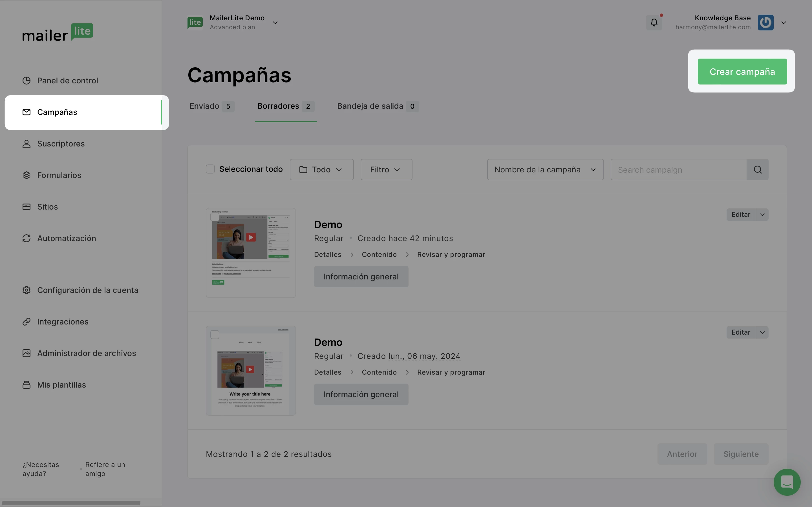The width and height of the screenshot is (812, 507).
Task: Tick the first Demo campaign's checkbox
Action: [215, 217]
